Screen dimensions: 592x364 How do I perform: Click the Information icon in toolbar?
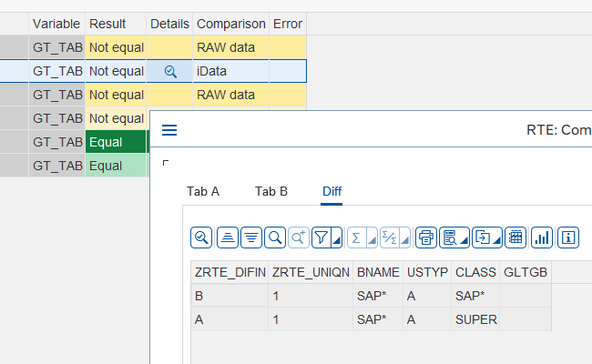[568, 238]
